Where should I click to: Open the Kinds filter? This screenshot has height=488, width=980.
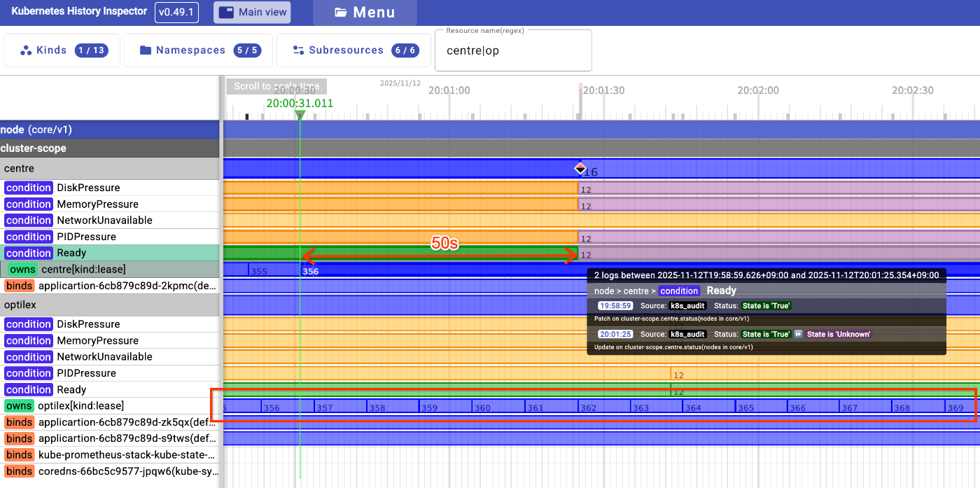coord(62,50)
